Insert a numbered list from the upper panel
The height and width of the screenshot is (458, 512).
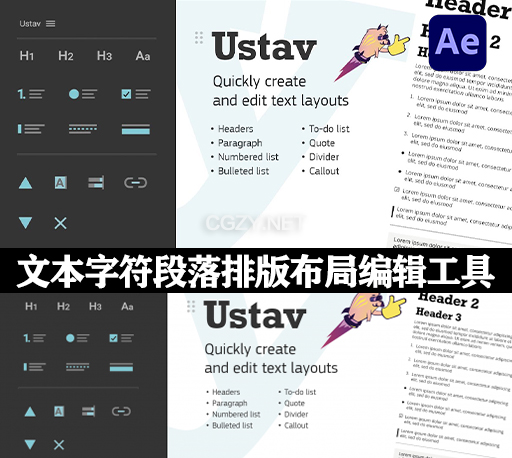click(x=31, y=94)
